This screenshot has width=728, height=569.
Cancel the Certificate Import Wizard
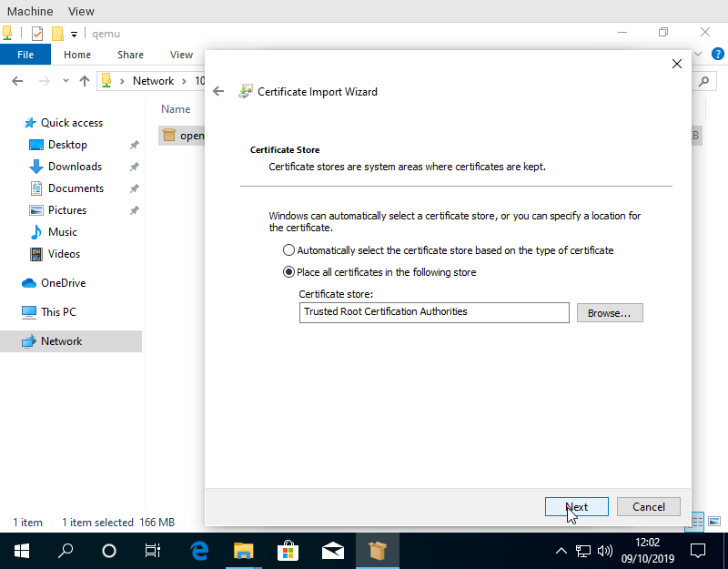point(648,507)
